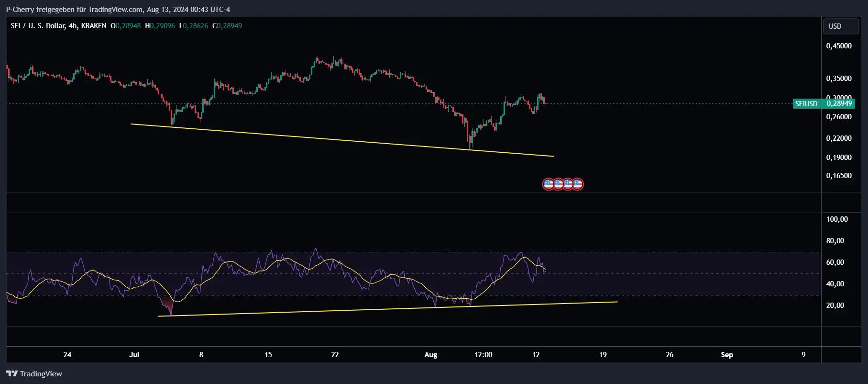Viewport: 868px width, 384px height.
Task: Click the current price tag 0,28949 on the axis
Action: click(839, 103)
